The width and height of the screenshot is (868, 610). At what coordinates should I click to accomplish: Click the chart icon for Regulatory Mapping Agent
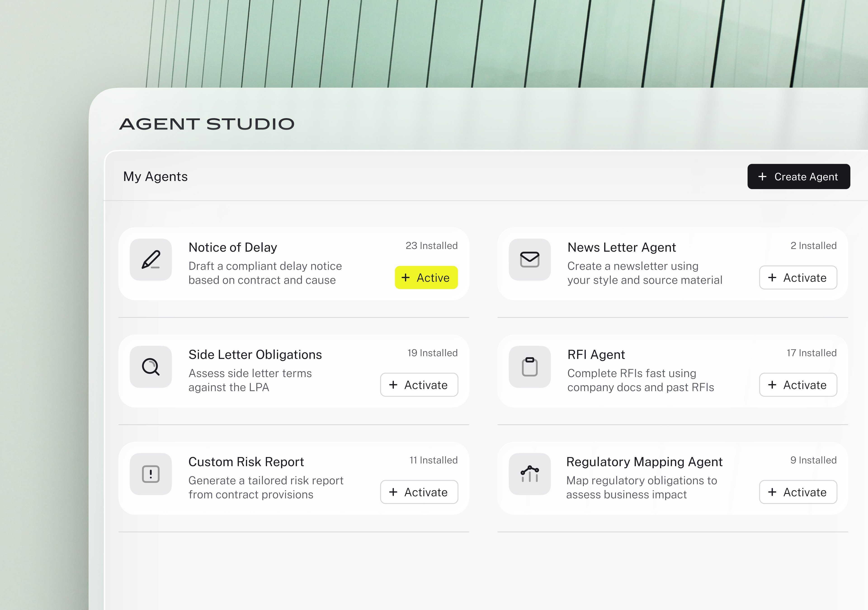tap(529, 474)
